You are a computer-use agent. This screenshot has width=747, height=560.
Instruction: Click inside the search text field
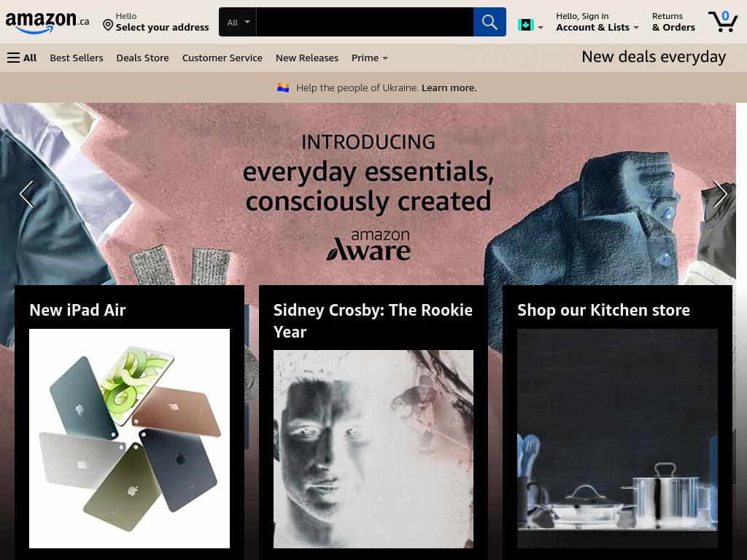point(365,22)
